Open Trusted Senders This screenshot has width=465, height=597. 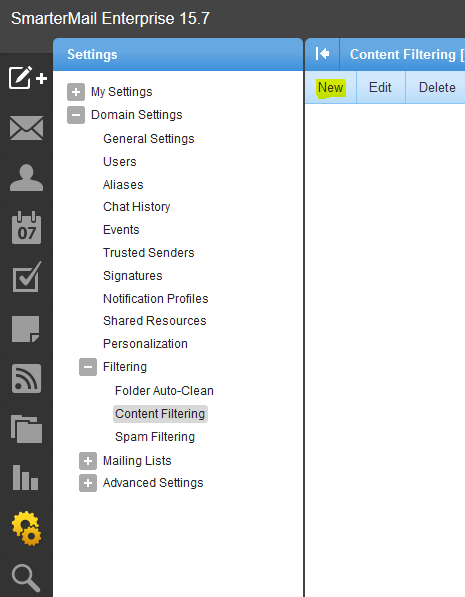pos(149,253)
